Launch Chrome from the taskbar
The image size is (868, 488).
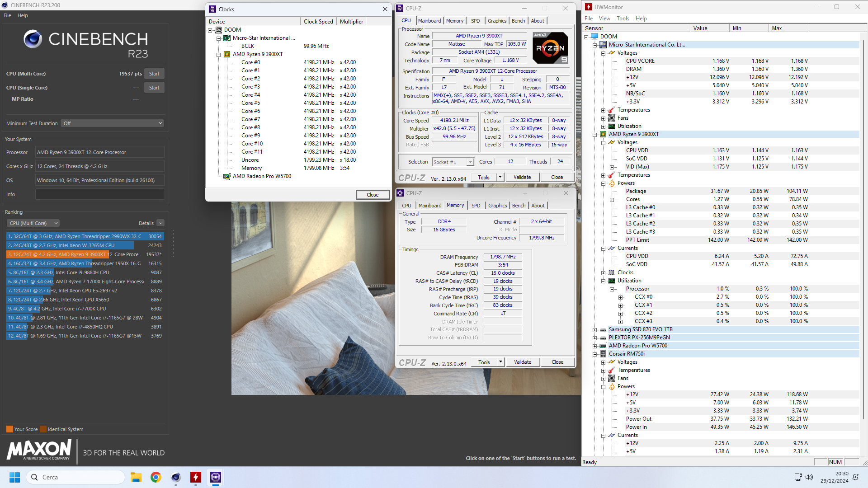click(x=156, y=477)
